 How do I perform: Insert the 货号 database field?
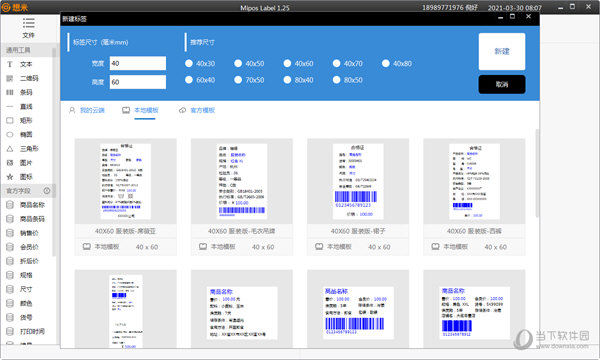click(27, 317)
